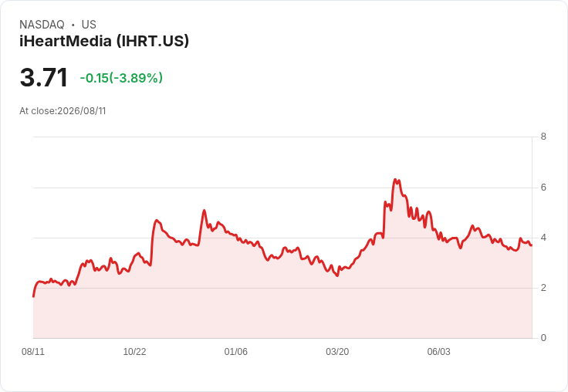Screen dimensions: 568x392
Task: Click the -0.15(-3.89%) price change
Action: tap(121, 77)
